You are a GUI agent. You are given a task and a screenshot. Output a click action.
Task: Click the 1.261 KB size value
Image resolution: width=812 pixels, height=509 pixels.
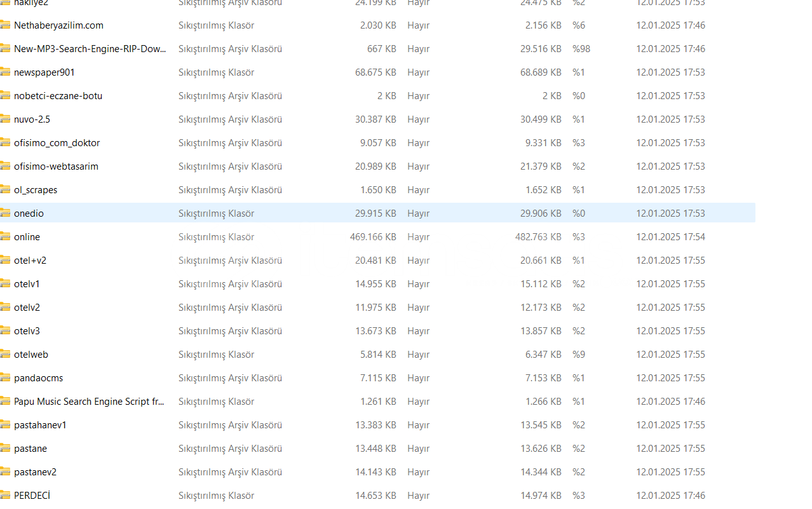(x=378, y=402)
